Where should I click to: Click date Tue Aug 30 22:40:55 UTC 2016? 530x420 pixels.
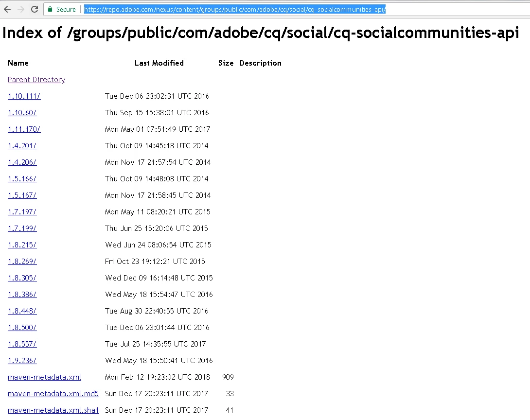(x=157, y=312)
